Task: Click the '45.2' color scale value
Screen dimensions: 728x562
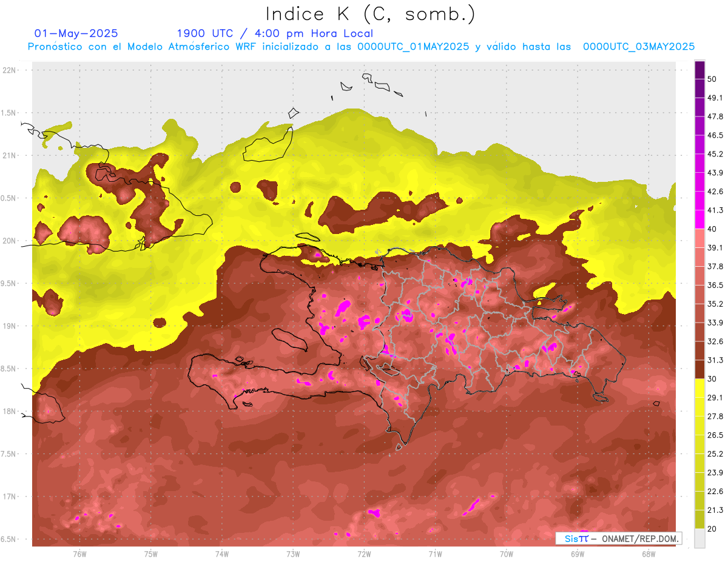Action: [x=715, y=154]
